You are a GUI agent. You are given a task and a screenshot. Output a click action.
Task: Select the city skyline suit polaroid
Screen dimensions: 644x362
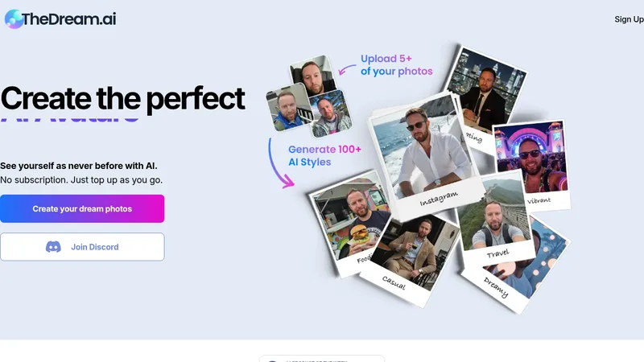(485, 97)
